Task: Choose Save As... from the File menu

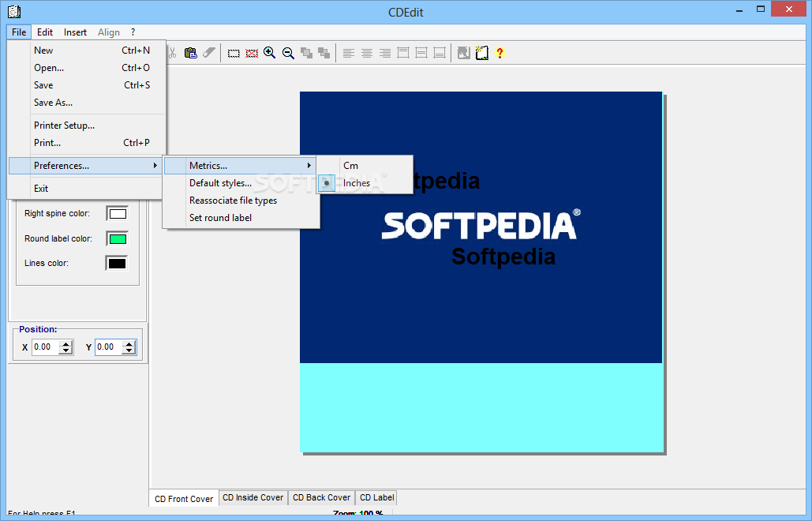Action: click(87, 103)
